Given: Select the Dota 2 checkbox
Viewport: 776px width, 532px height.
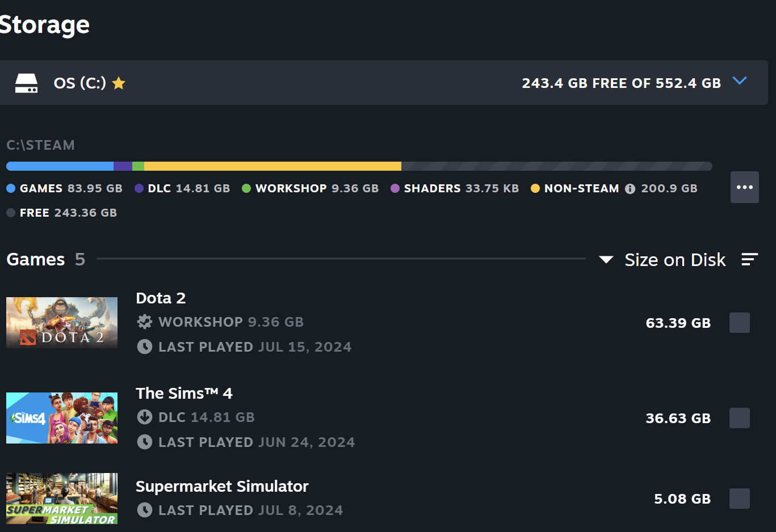Looking at the screenshot, I should click(x=739, y=323).
